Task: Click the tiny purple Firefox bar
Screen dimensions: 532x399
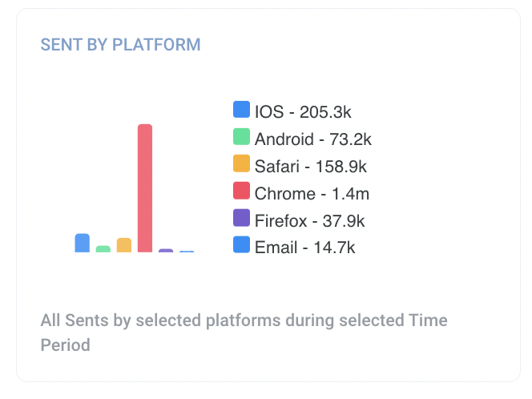Action: pos(166,251)
